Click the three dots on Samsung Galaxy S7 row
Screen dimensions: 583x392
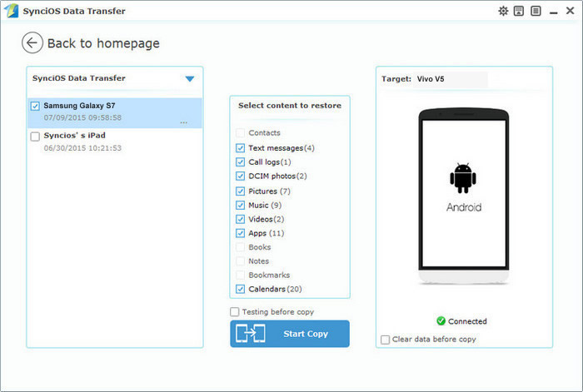(x=184, y=122)
